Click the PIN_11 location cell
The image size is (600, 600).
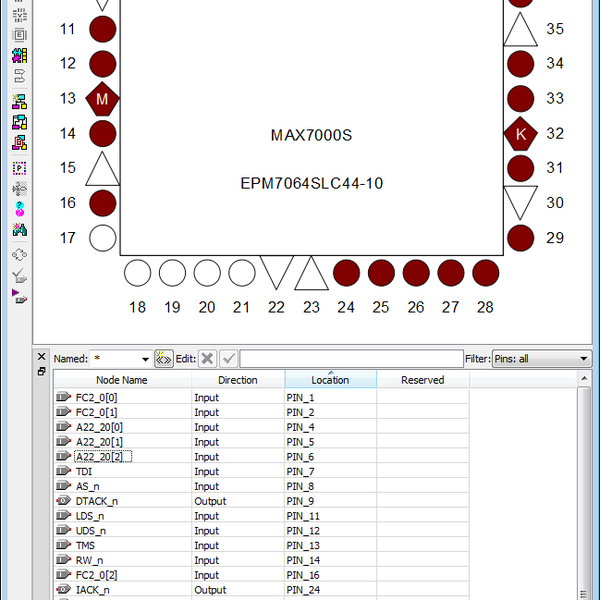pyautogui.click(x=331, y=516)
